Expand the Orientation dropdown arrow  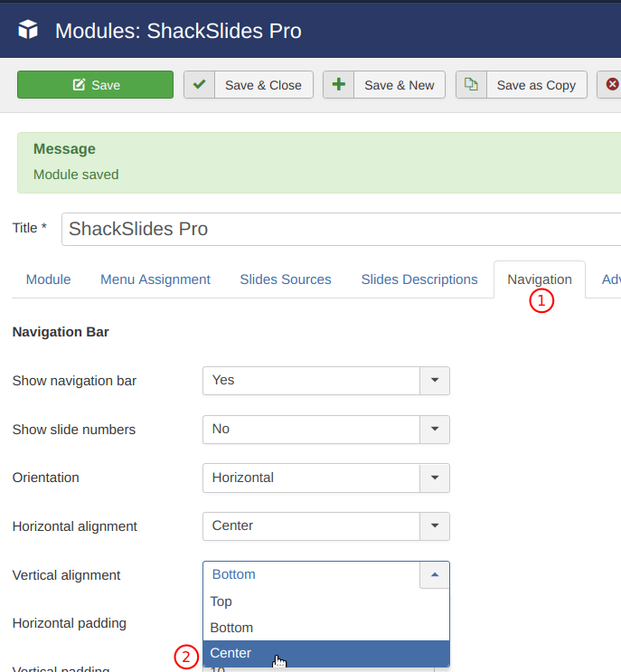[435, 478]
